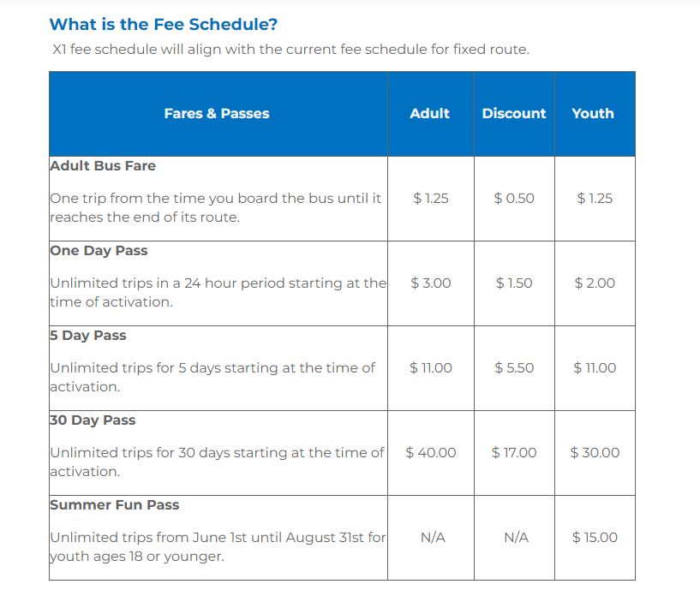This screenshot has width=700, height=596.
Task: Select the $30.00 youth 30 Day Pass price
Action: coord(595,452)
